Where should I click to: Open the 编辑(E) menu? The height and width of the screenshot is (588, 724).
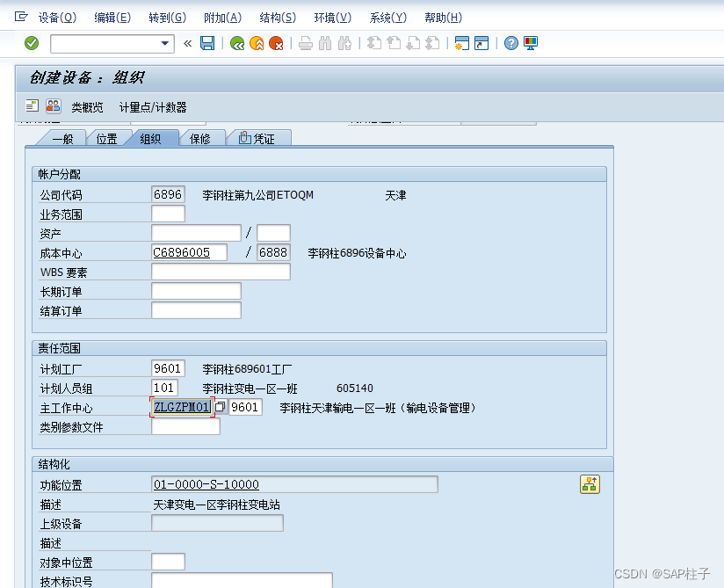click(112, 18)
